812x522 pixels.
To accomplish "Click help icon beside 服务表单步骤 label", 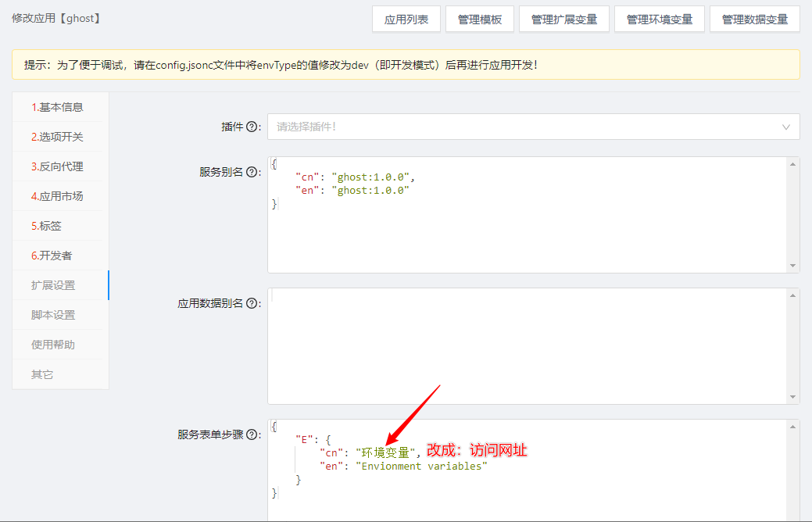I will pyautogui.click(x=252, y=434).
